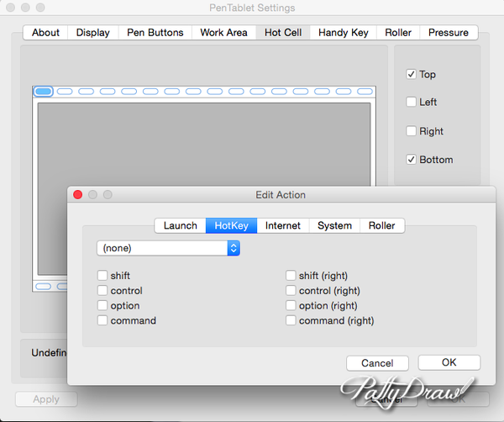
Task: Switch to the Roller tab in Edit Action
Action: (x=382, y=225)
